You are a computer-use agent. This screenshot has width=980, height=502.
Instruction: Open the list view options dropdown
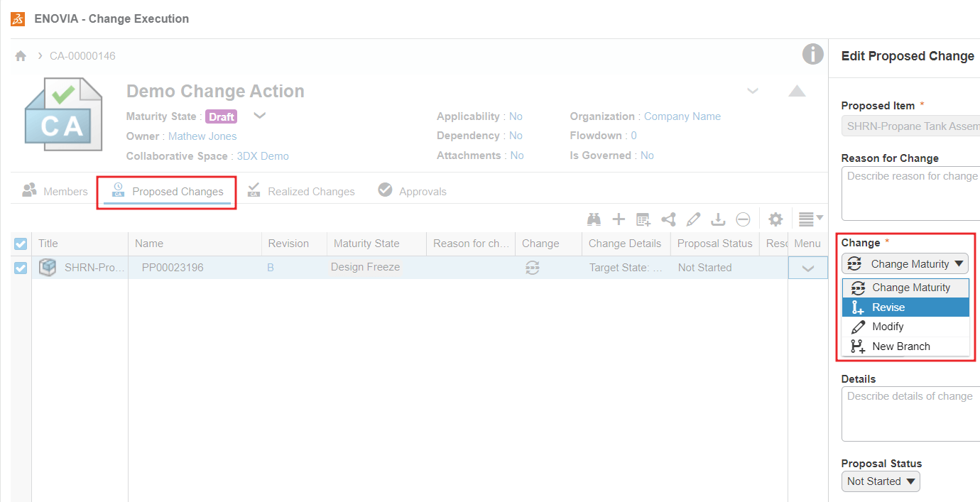tap(810, 219)
